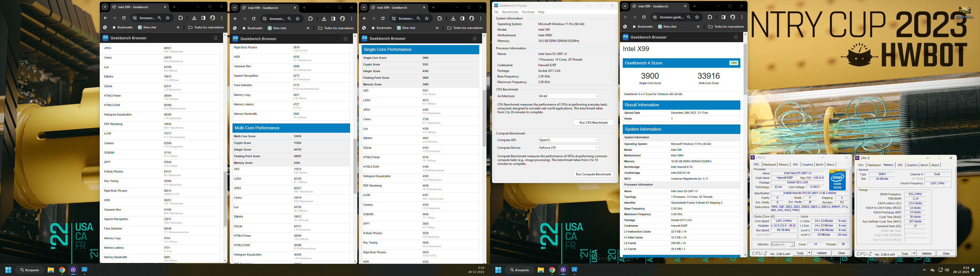
Task: Open Graphics tab in CPU-Z window showing Memory timings
Action: coord(912,165)
